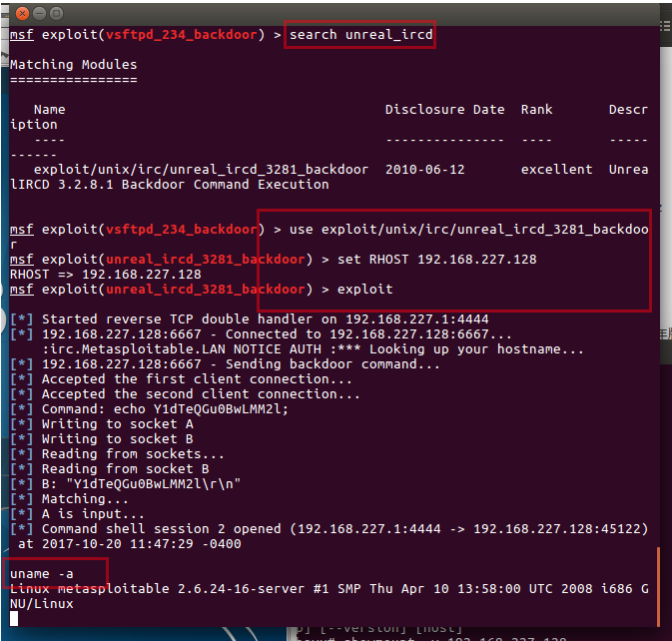
Task: Minimize the terminal window
Action: coord(39,14)
